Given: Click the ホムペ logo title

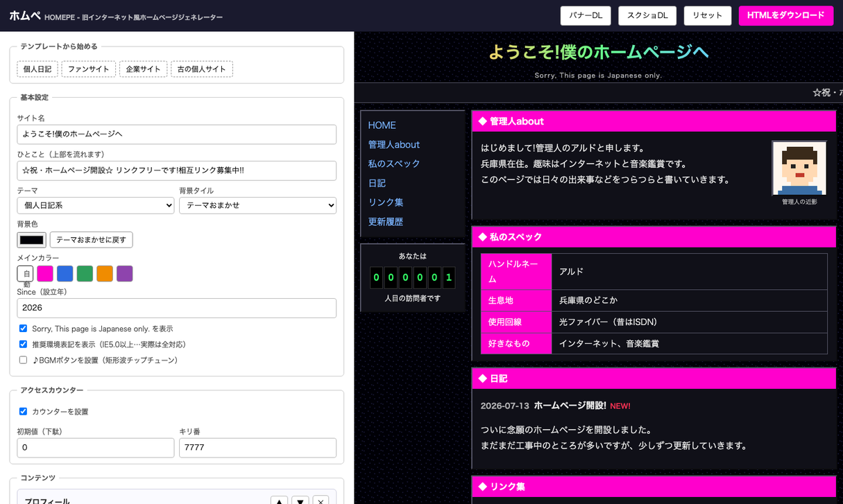Looking at the screenshot, I should (25, 15).
